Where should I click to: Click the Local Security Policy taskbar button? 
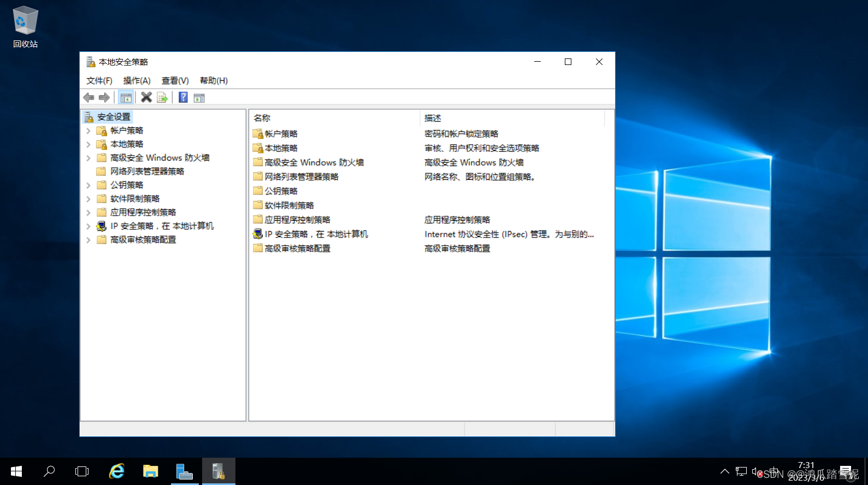pyautogui.click(x=219, y=471)
